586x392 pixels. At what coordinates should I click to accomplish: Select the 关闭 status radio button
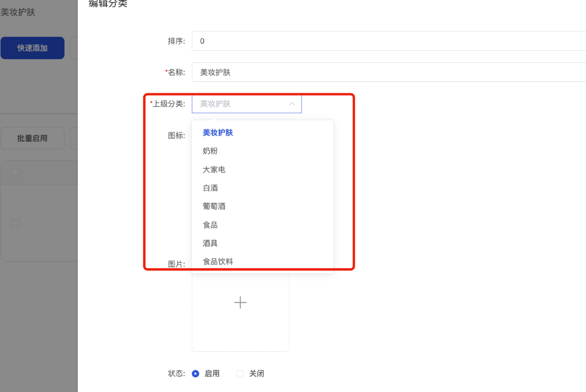240,373
